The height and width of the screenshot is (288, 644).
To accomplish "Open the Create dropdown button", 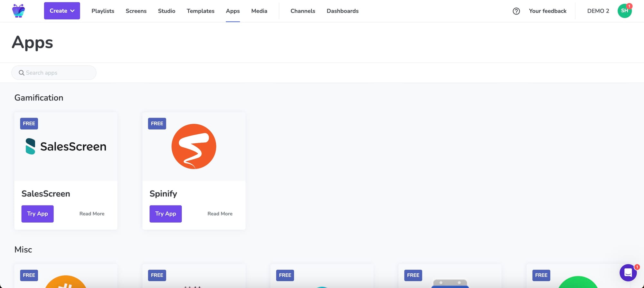I will pyautogui.click(x=62, y=11).
